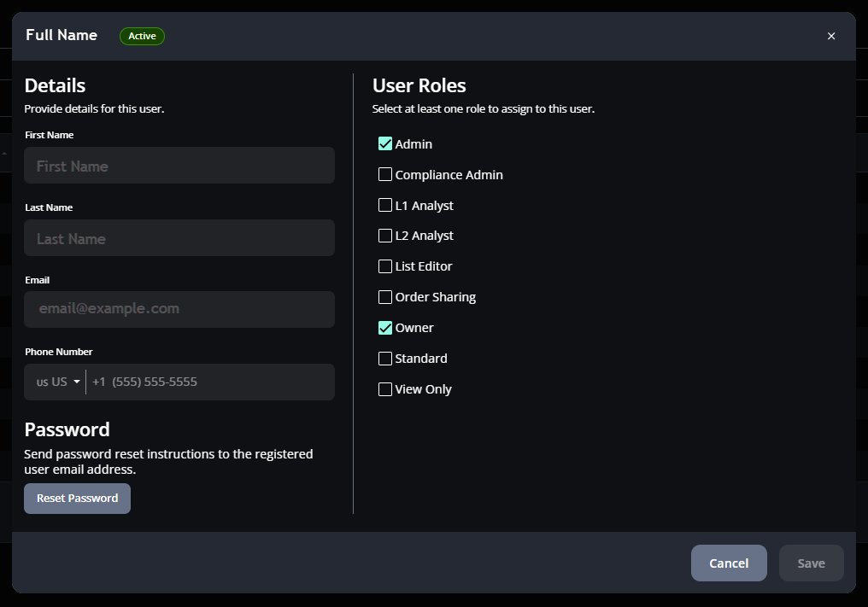Cancel the user edit dialog
Image resolution: width=868 pixels, height=607 pixels.
click(x=729, y=563)
